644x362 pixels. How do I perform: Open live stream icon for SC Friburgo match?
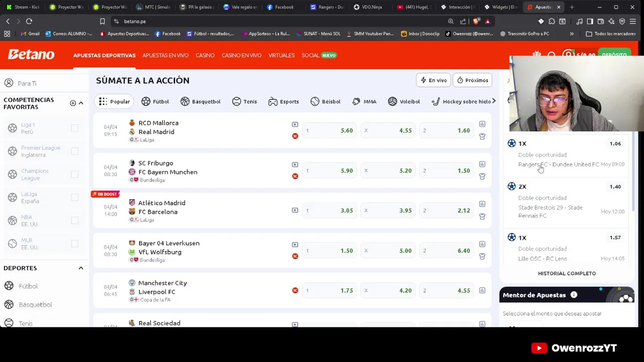click(x=295, y=164)
